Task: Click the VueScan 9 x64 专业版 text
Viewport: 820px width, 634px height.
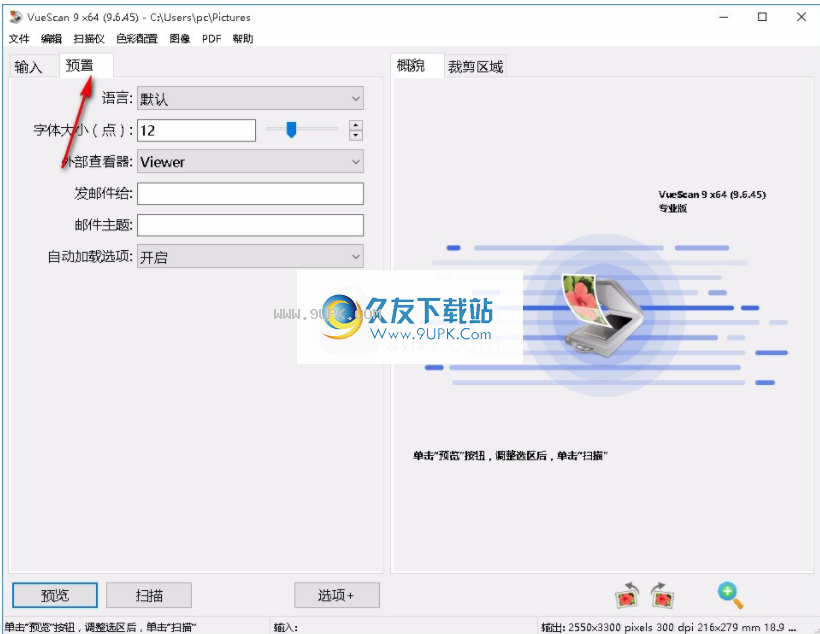Action: (x=712, y=201)
